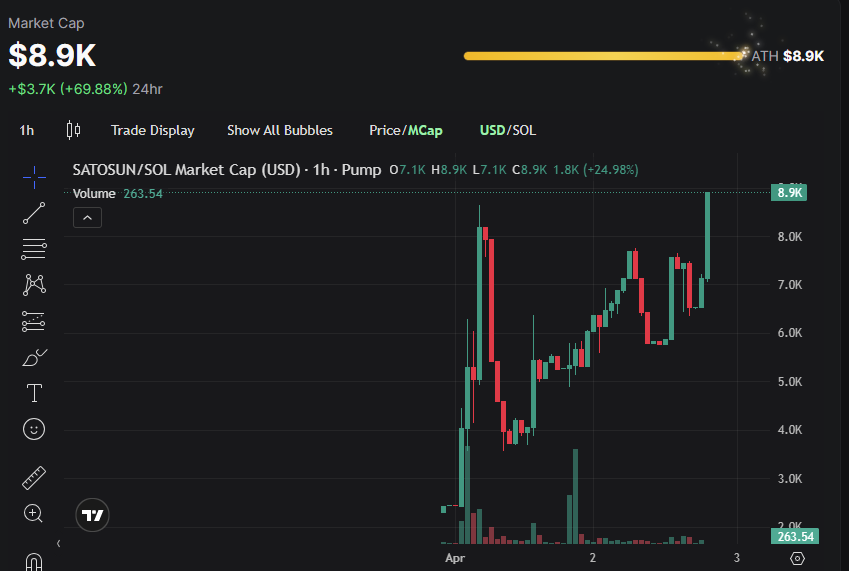
Task: Switch denomination to SOL
Action: click(524, 130)
